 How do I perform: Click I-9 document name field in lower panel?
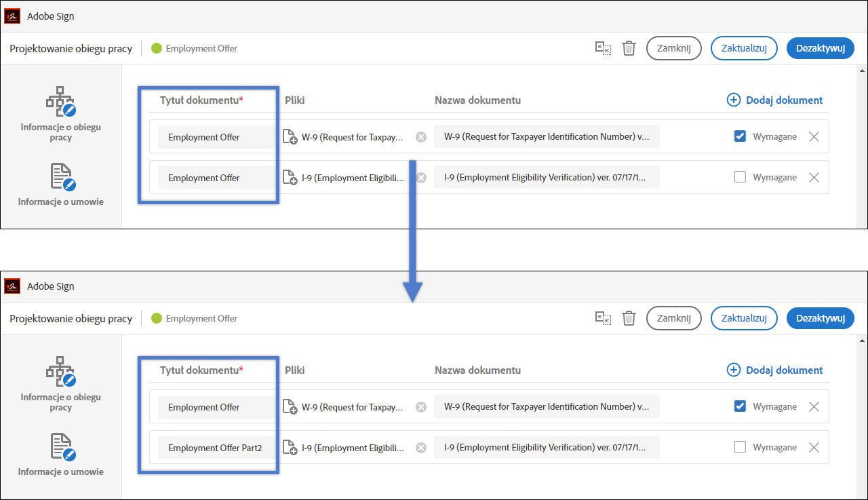coord(546,448)
